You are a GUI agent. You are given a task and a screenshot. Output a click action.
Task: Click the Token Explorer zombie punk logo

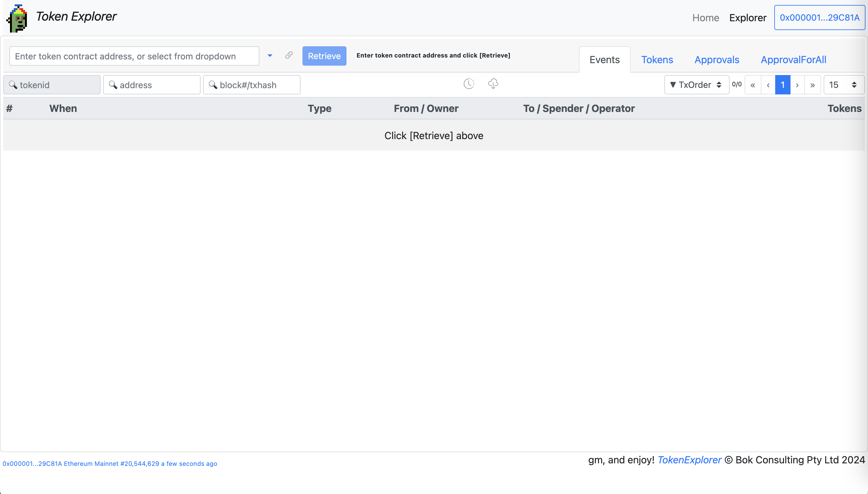tap(17, 18)
